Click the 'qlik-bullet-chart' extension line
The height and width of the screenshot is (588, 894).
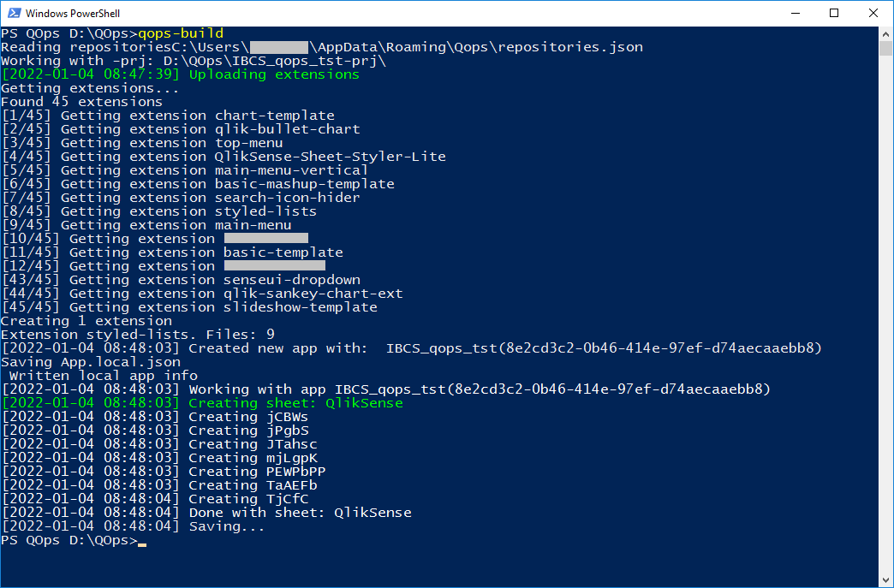point(181,128)
